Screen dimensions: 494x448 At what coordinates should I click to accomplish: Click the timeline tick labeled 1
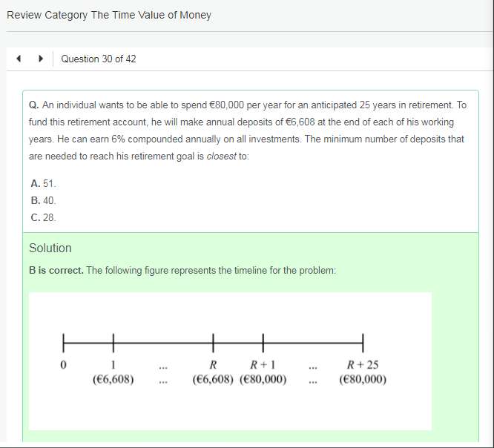click(113, 364)
